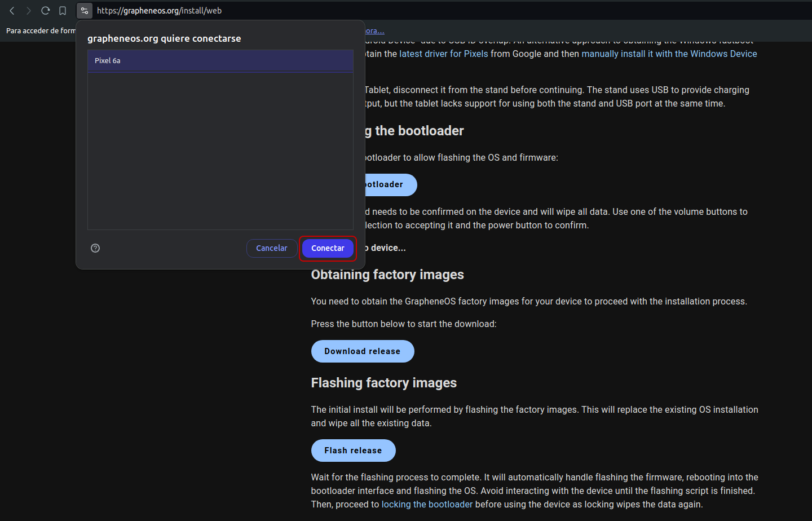The height and width of the screenshot is (521, 812).
Task: Click the browser back arrow
Action: pyautogui.click(x=12, y=11)
